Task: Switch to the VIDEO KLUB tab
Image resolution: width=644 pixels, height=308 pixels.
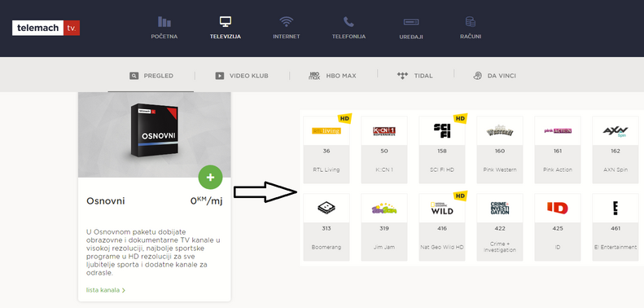Action: 242,76
